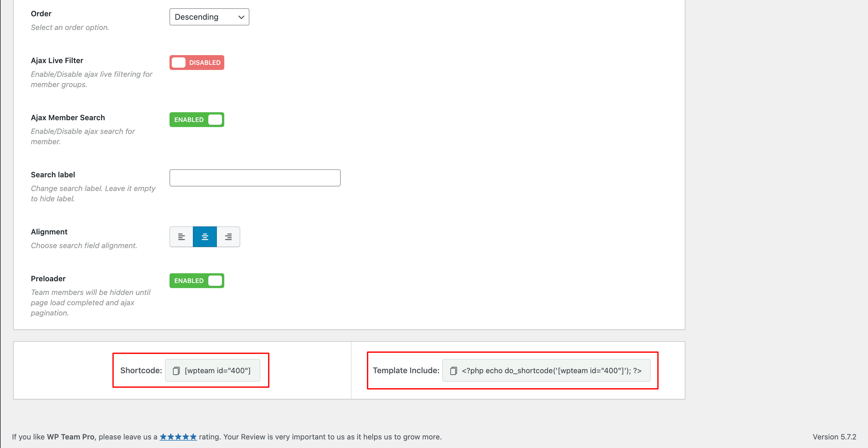Click the Preloader setting title
Viewport: 868px width, 448px height.
click(x=48, y=279)
